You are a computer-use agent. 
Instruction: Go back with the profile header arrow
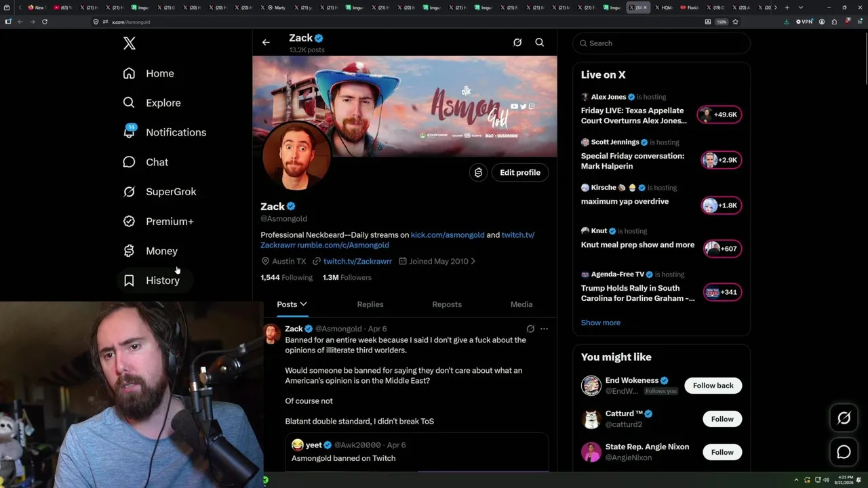(x=266, y=43)
